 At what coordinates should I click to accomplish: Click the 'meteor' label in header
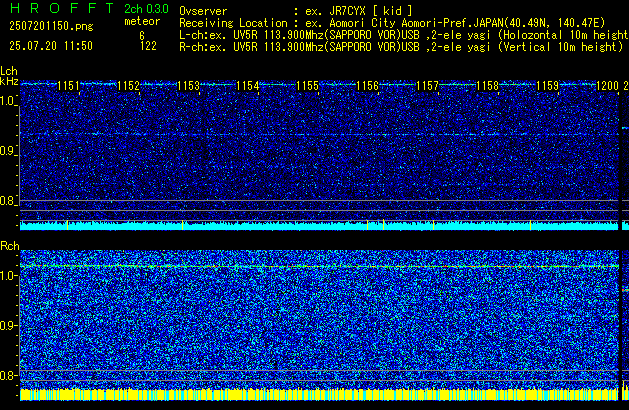pos(142,21)
